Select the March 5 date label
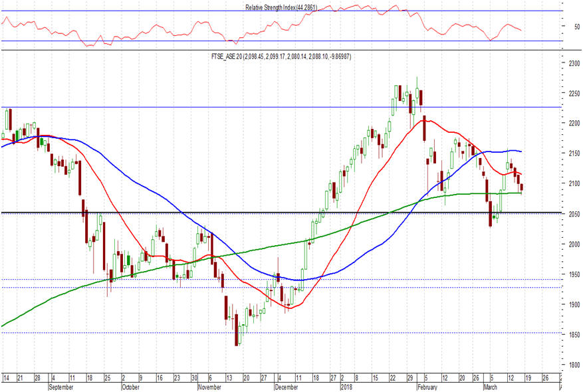 click(x=492, y=378)
